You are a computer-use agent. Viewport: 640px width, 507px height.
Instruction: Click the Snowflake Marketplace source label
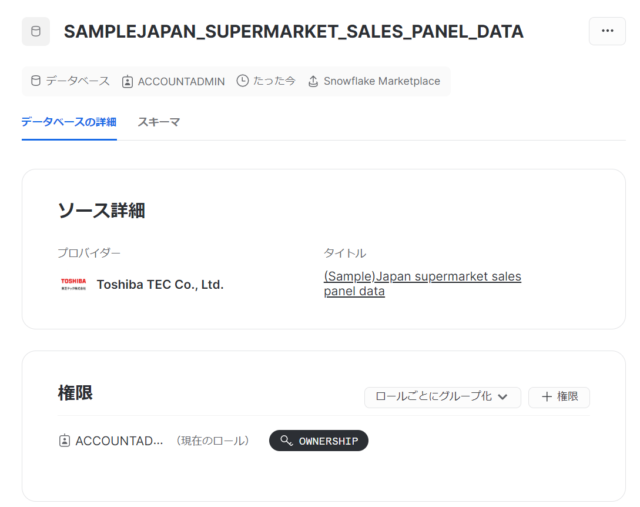point(382,81)
